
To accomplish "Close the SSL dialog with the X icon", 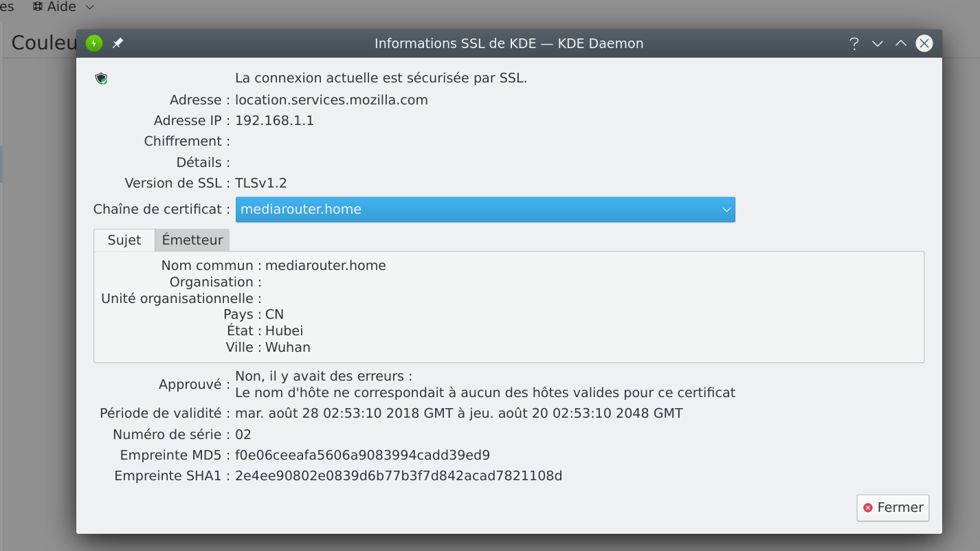I will click(924, 43).
